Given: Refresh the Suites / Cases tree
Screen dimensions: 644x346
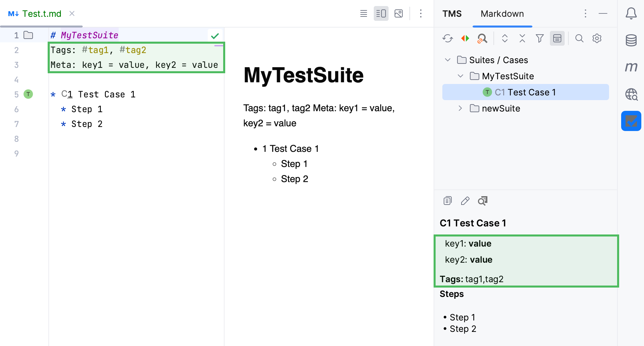Looking at the screenshot, I should click(x=447, y=38).
